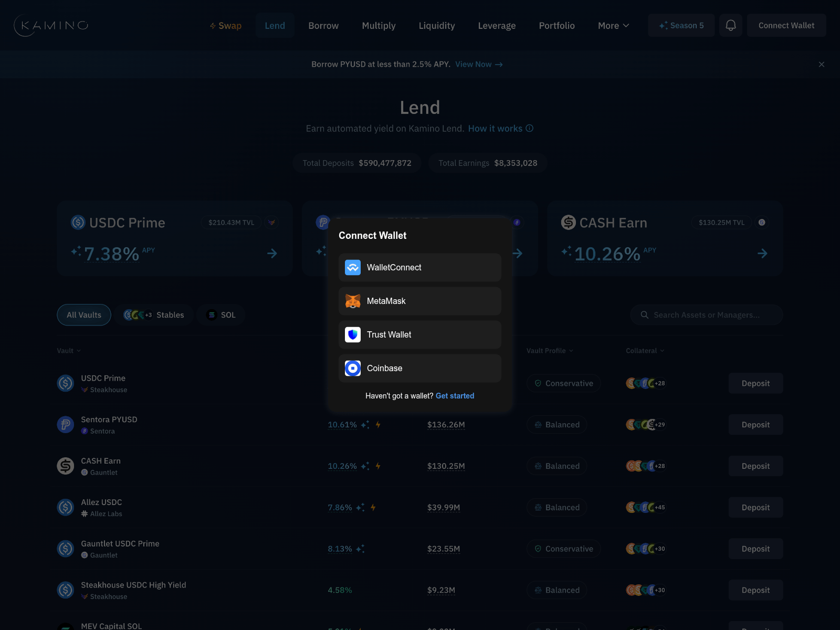Click the CASH Earn card arrow
Viewport: 840px width, 630px height.
[762, 254]
